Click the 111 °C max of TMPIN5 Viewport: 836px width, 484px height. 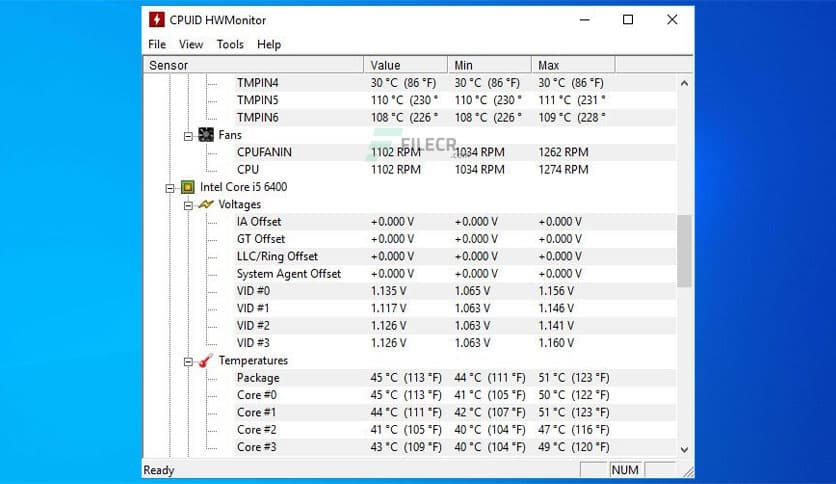pos(572,100)
